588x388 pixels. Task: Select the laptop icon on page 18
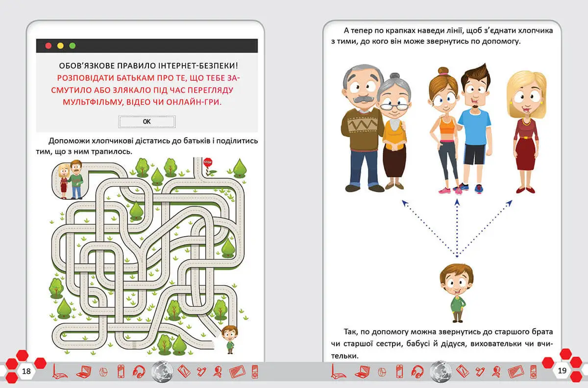[83, 371]
